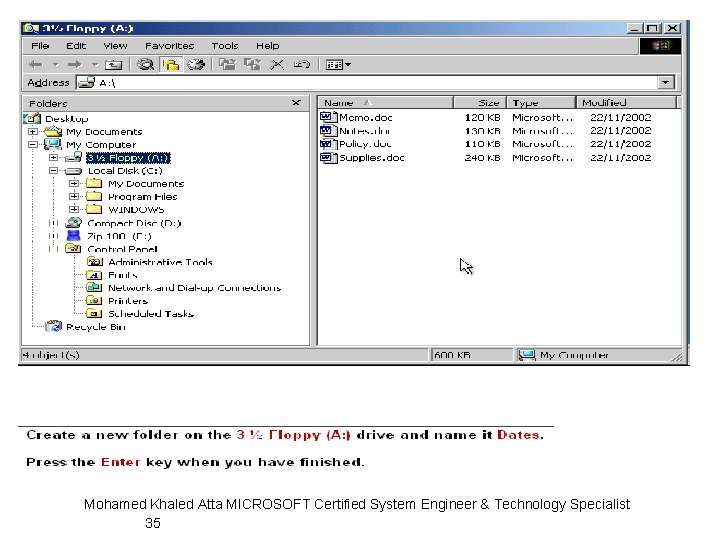Click the Undo toolbar icon
Screen dimensions: 720x540
(x=302, y=65)
